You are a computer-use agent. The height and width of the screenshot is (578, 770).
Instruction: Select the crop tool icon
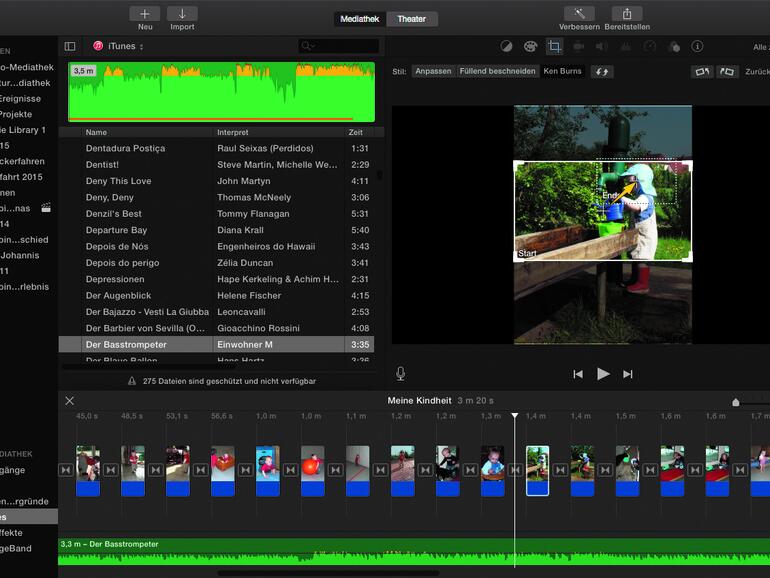pos(554,46)
